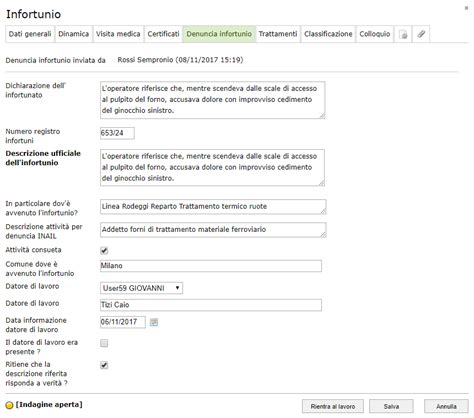Switch to the Visita medica tab

click(118, 34)
